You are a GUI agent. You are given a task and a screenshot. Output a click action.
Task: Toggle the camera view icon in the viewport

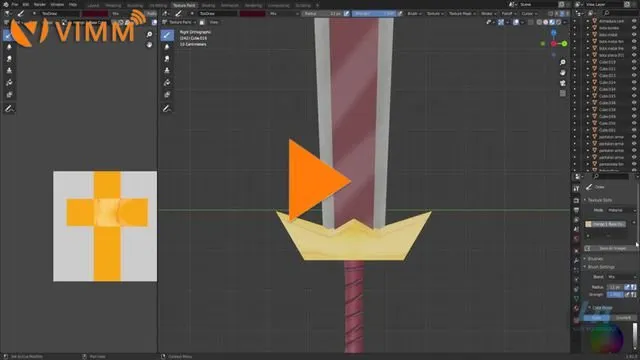pyautogui.click(x=563, y=83)
